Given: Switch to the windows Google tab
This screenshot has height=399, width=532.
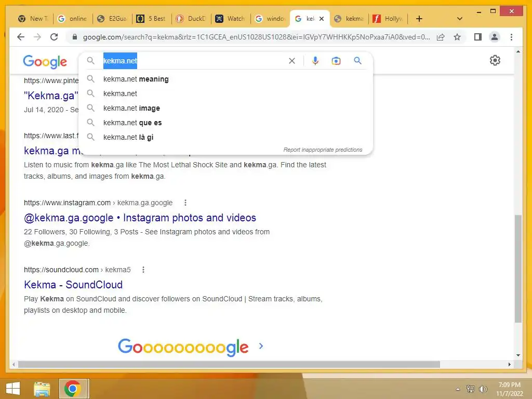Looking at the screenshot, I should [x=270, y=19].
